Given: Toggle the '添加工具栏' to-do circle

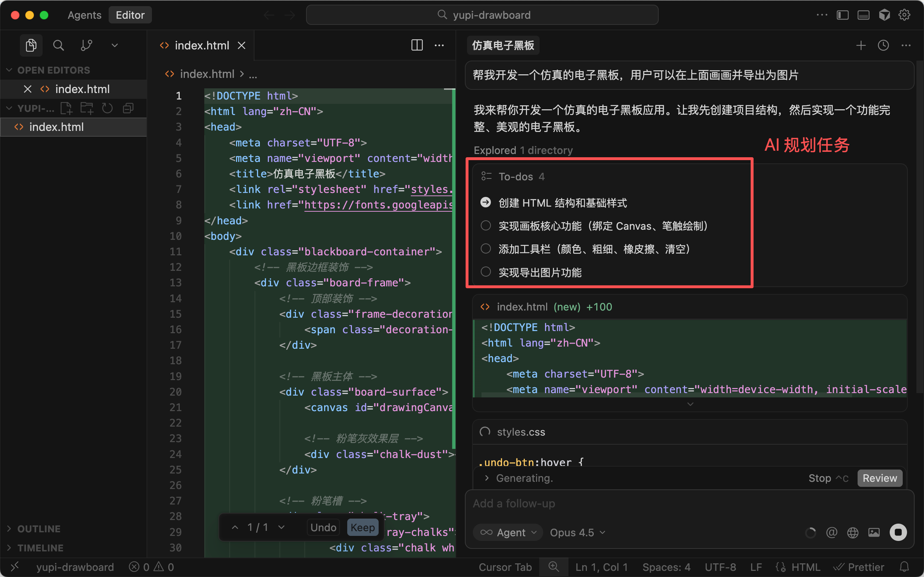Looking at the screenshot, I should 486,249.
